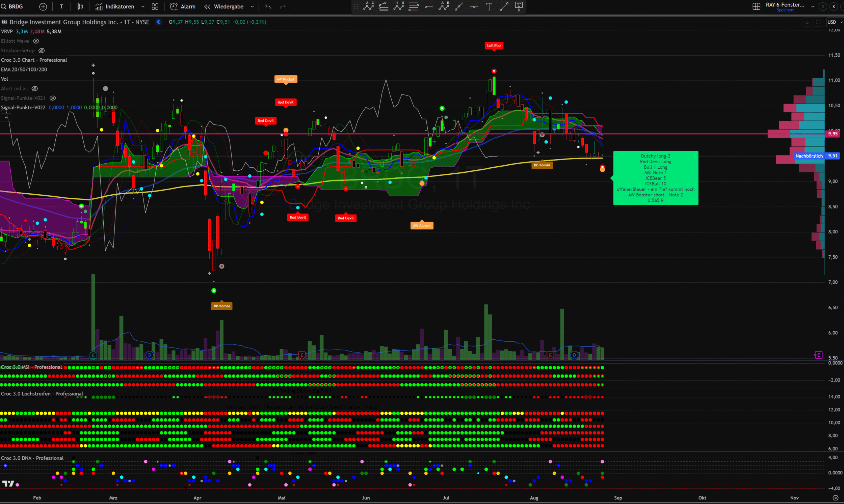This screenshot has height=504, width=844.
Task: Select the trend line tool in favorites
Action: 504,6
